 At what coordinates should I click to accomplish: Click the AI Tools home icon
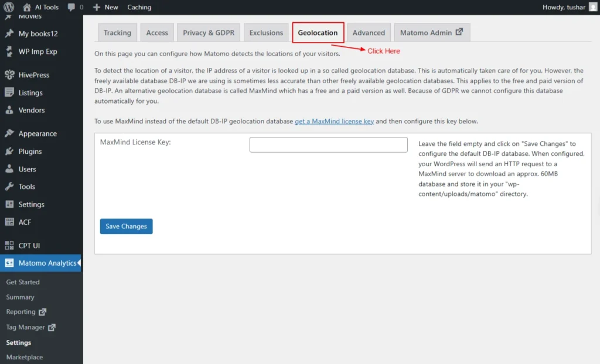pyautogui.click(x=27, y=7)
